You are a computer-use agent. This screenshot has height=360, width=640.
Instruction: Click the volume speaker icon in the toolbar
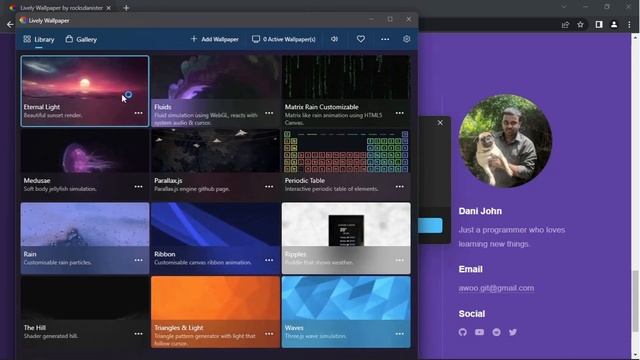tap(334, 39)
